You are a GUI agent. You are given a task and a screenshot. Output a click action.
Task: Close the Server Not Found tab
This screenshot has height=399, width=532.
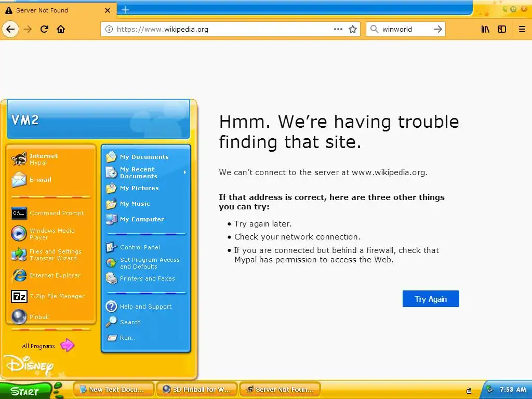107,10
